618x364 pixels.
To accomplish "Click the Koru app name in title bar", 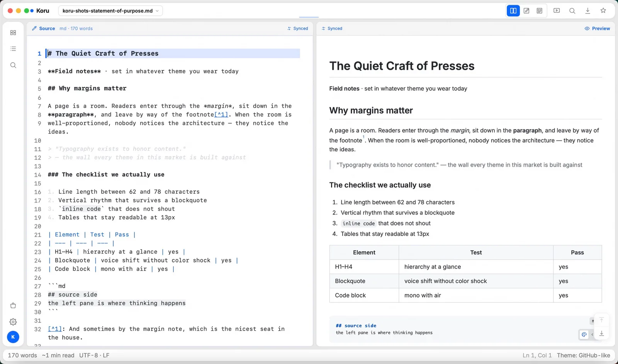I will 43,11.
